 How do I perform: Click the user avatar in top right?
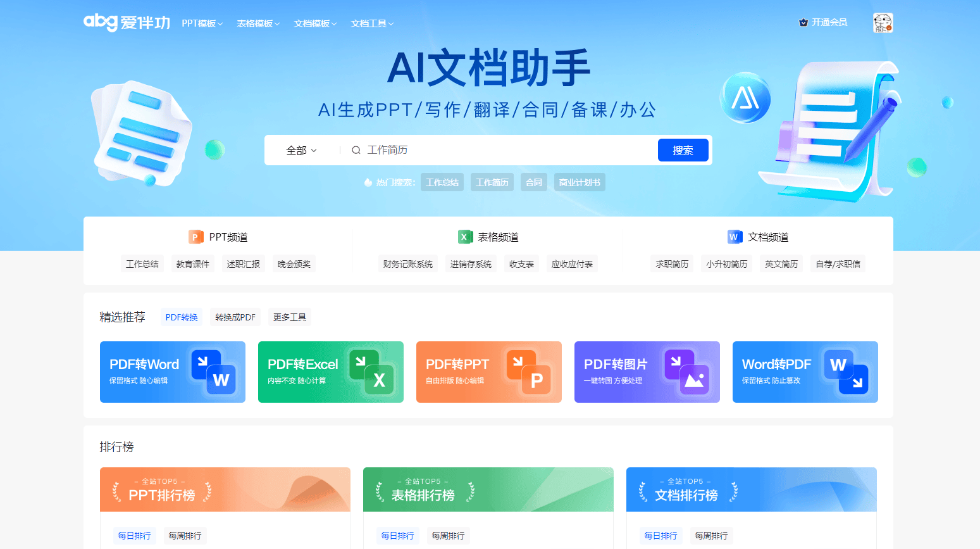coord(883,22)
